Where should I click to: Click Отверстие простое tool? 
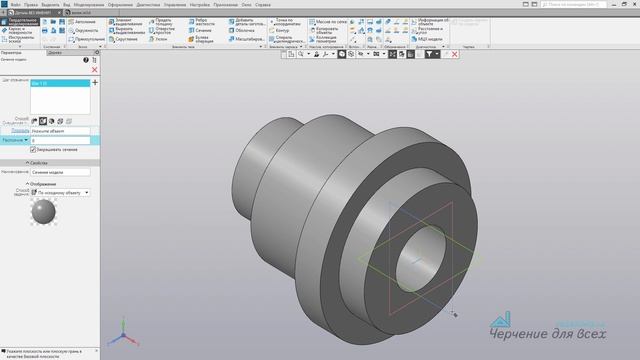pos(162,31)
